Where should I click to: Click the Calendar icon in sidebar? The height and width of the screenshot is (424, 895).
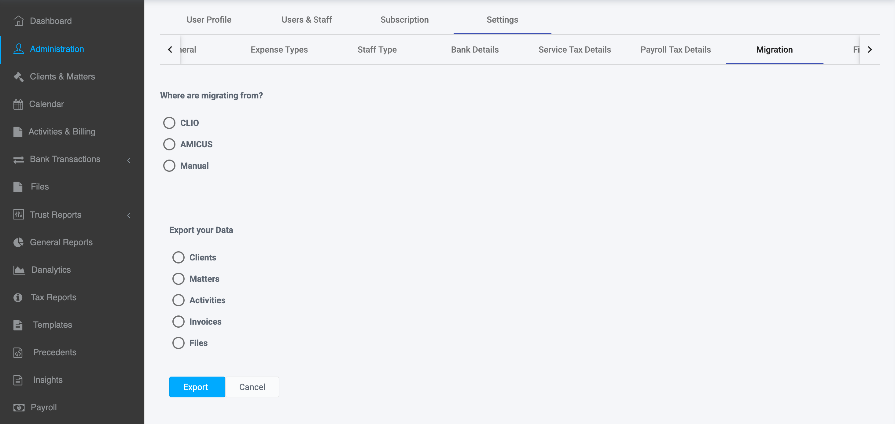point(18,104)
